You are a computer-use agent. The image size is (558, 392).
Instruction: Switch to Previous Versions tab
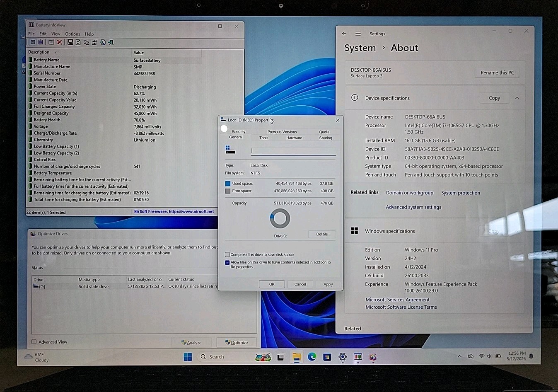point(282,132)
